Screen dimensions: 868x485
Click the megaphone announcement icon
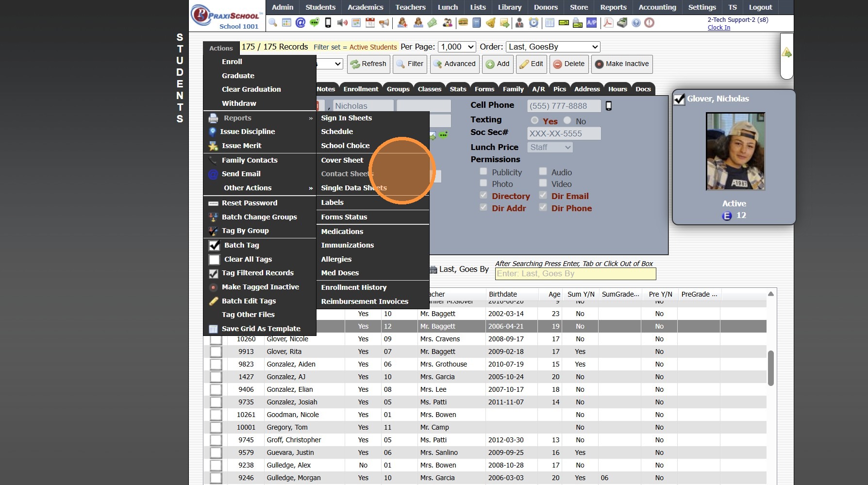click(x=384, y=23)
